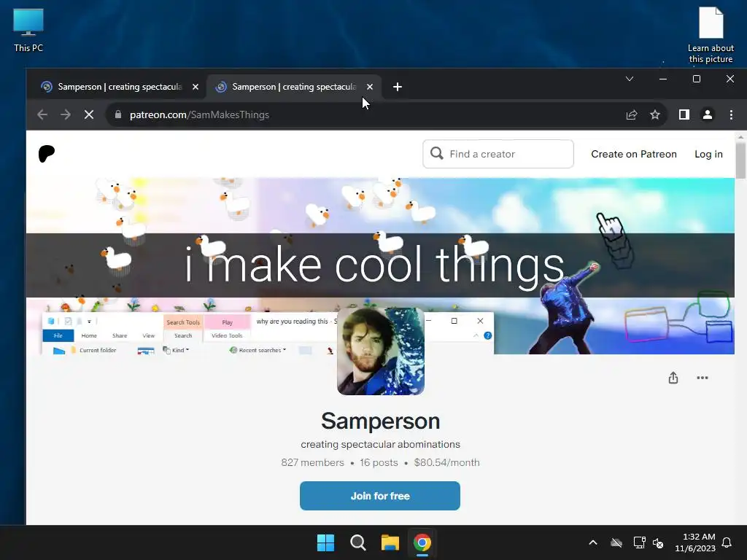Screen dimensions: 747x560
Task: Show hidden system tray icons
Action: pyautogui.click(x=593, y=542)
